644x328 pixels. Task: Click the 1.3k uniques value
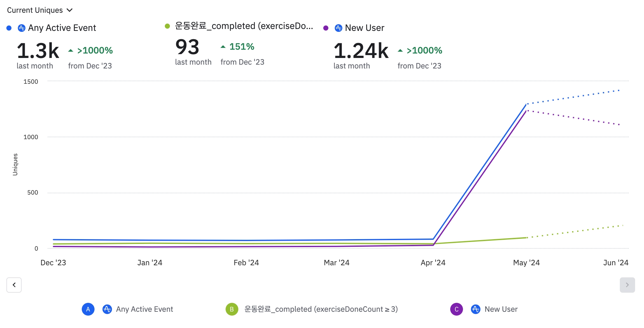pos(38,51)
